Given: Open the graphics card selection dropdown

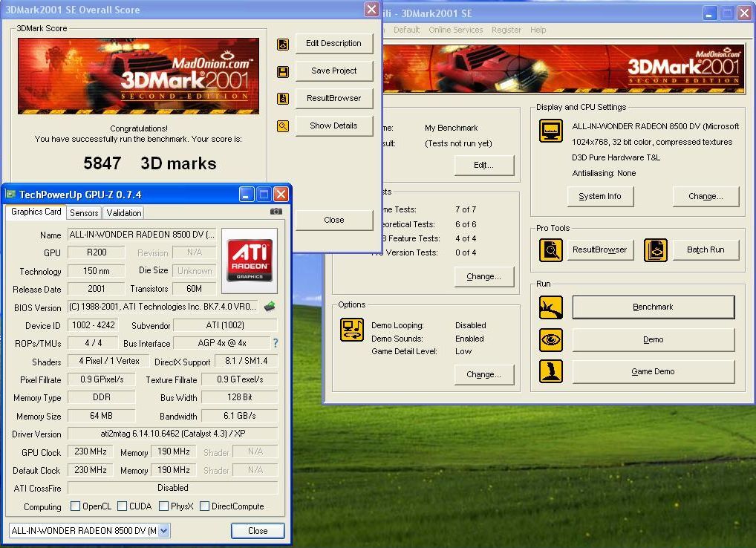Looking at the screenshot, I should tap(164, 531).
